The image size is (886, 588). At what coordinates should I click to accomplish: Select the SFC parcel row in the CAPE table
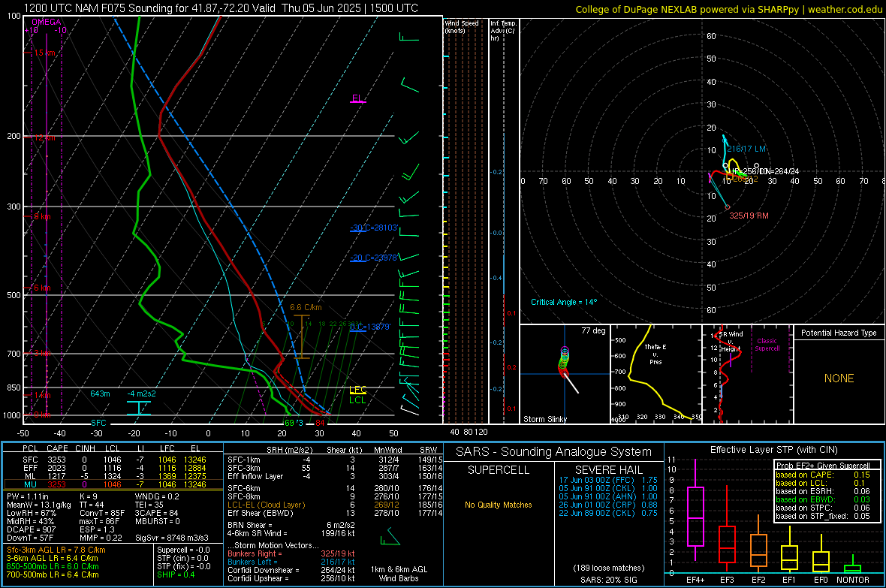click(113, 460)
